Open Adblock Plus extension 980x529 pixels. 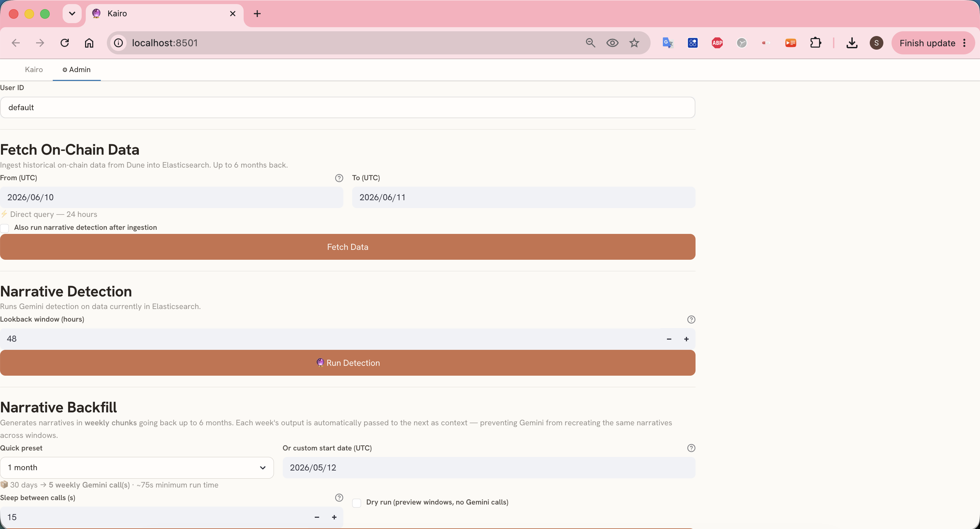[718, 43]
